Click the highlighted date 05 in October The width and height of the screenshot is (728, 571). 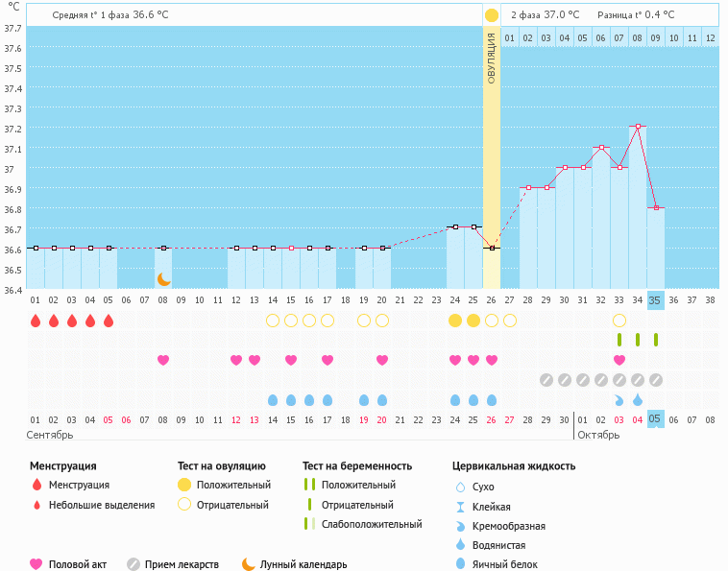655,419
